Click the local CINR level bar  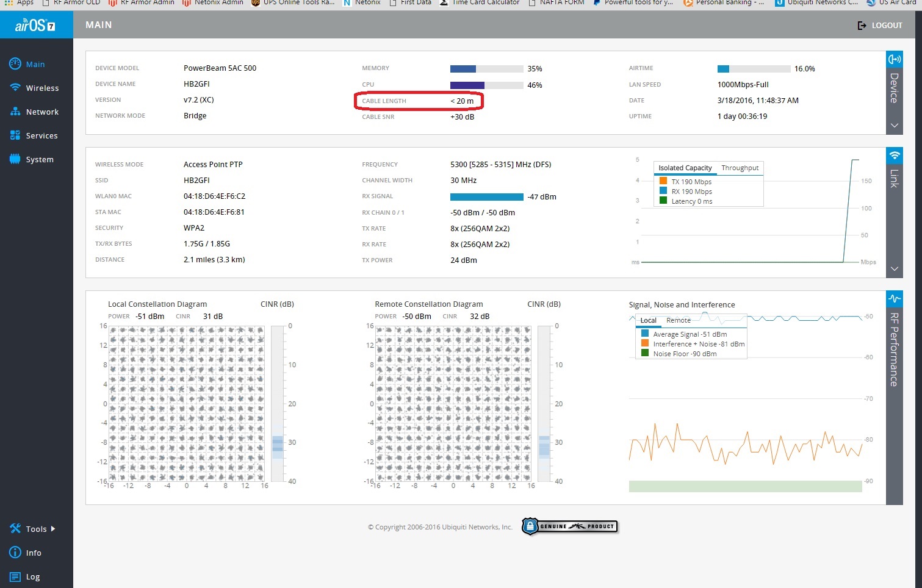click(x=278, y=403)
